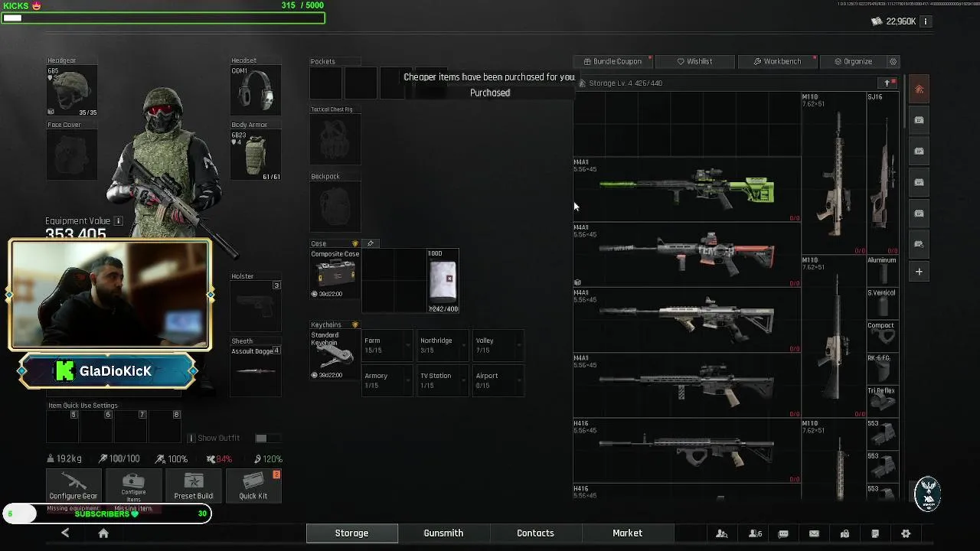Screen dimensions: 980x551
Task: Open the mail envelope icon
Action: tap(814, 533)
